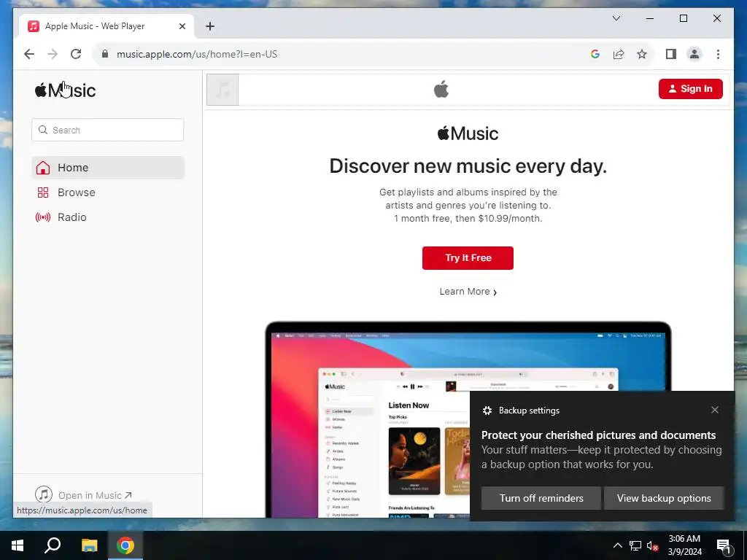Click the Search field in the sidebar
747x560 pixels.
(x=108, y=130)
